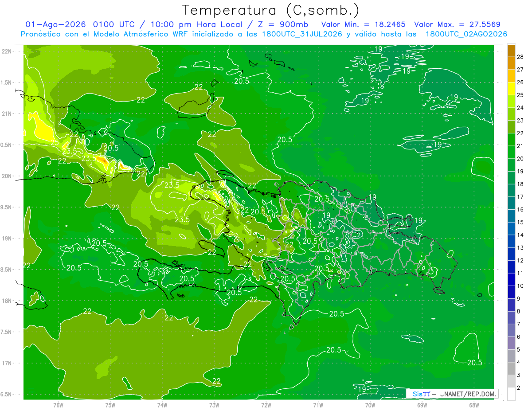
Task: Click the colorbar scale label "14"
Action: [x=520, y=235]
